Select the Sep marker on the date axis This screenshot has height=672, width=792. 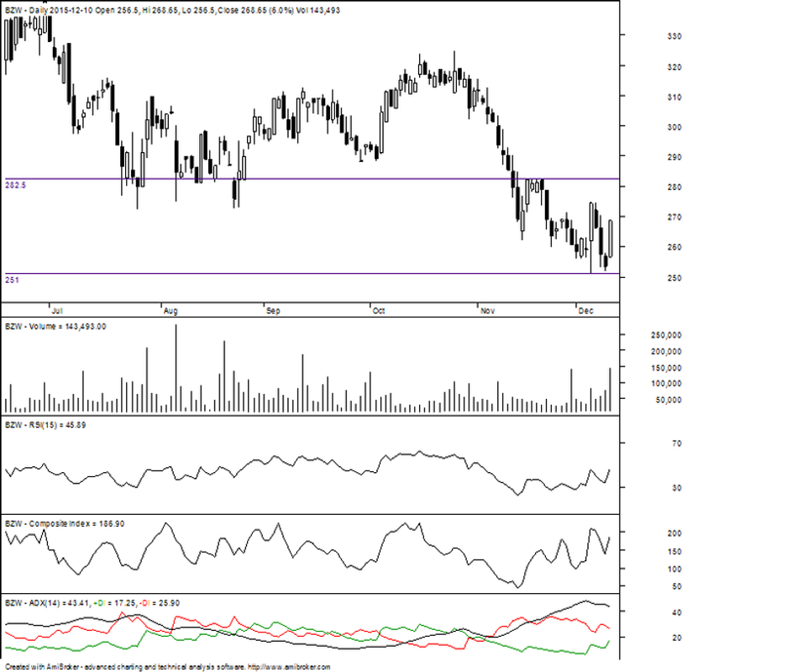tap(272, 310)
